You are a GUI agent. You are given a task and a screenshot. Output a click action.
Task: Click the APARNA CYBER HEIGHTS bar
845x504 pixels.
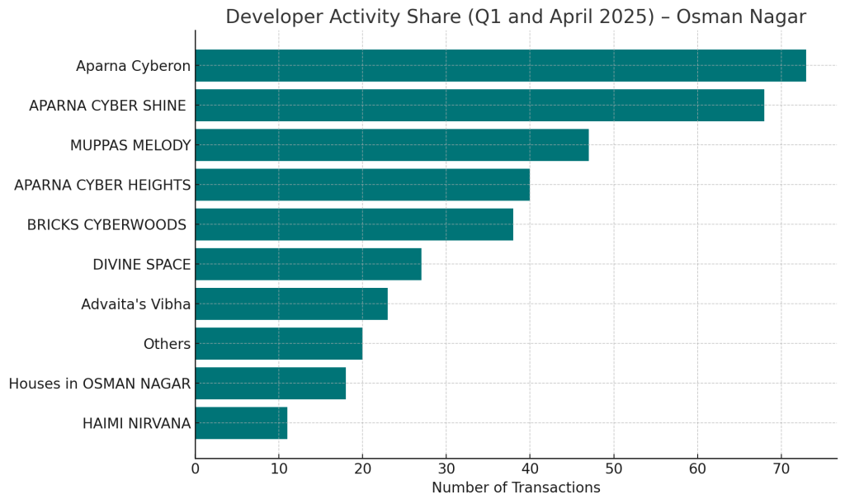click(x=363, y=185)
